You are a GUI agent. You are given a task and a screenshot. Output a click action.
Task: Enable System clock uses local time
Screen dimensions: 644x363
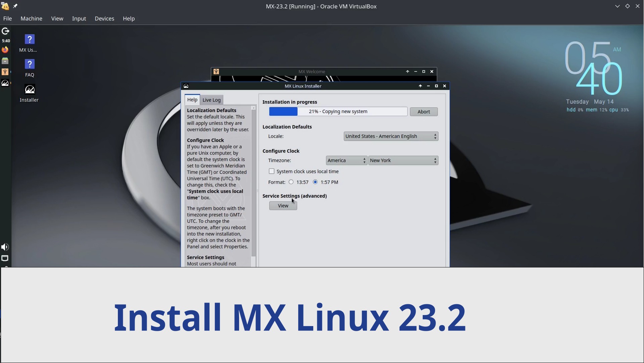(272, 171)
